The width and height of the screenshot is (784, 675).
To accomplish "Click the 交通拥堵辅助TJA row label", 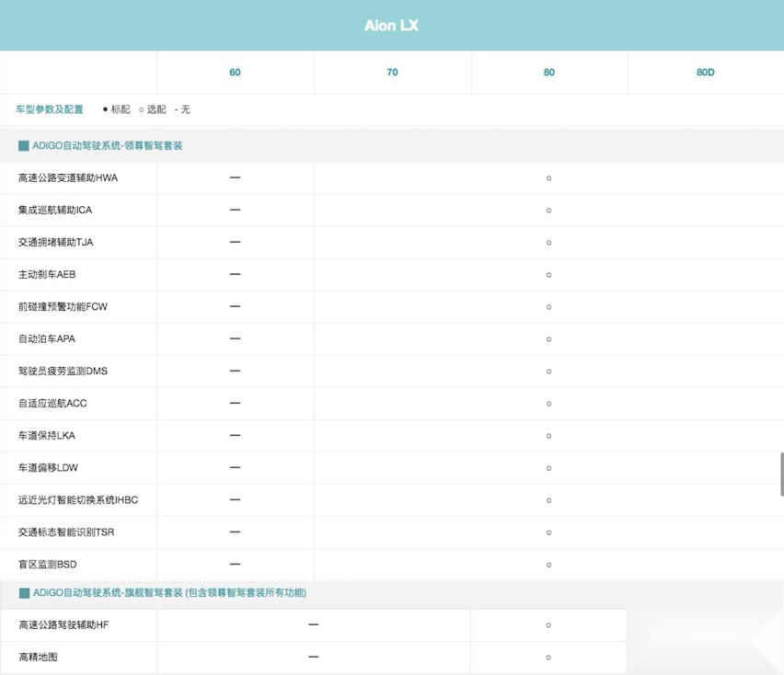I will point(55,243).
